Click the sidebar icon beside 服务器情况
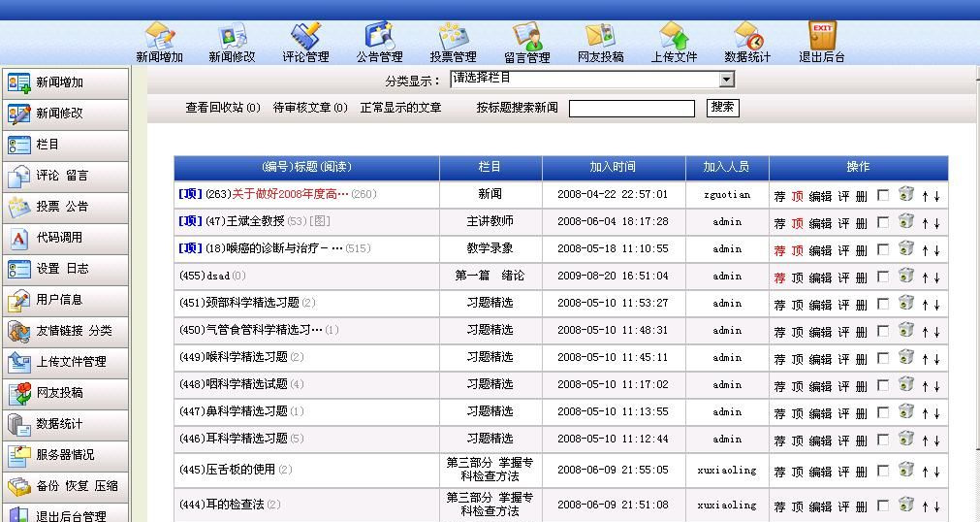 point(18,456)
